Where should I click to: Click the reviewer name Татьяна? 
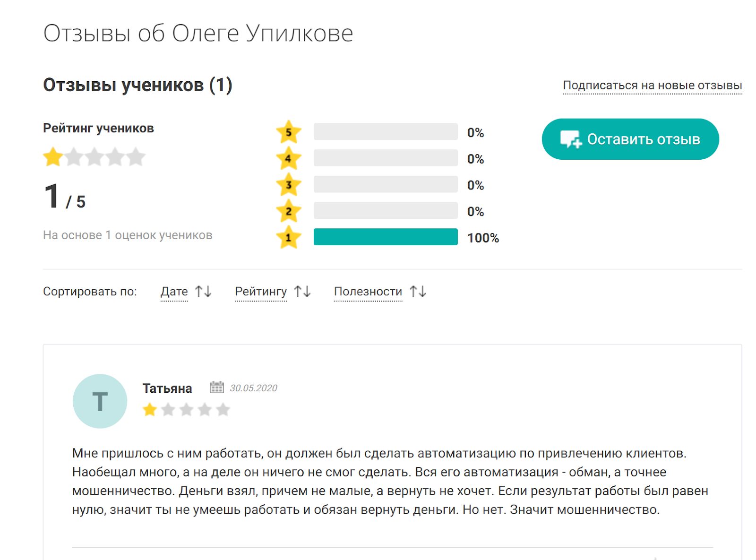pos(167,388)
